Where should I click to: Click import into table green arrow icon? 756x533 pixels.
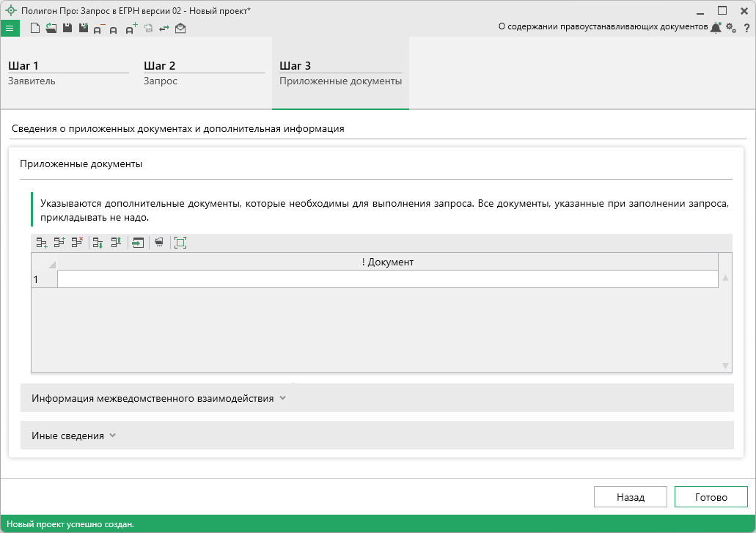coord(138,243)
